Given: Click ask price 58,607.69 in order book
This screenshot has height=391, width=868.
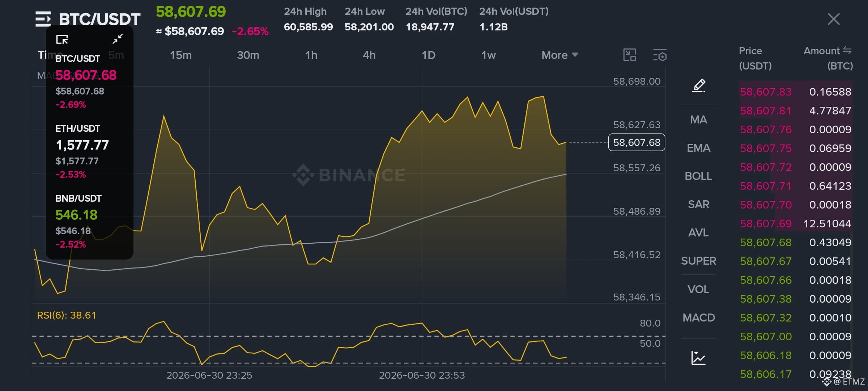Looking at the screenshot, I should click(x=766, y=223).
